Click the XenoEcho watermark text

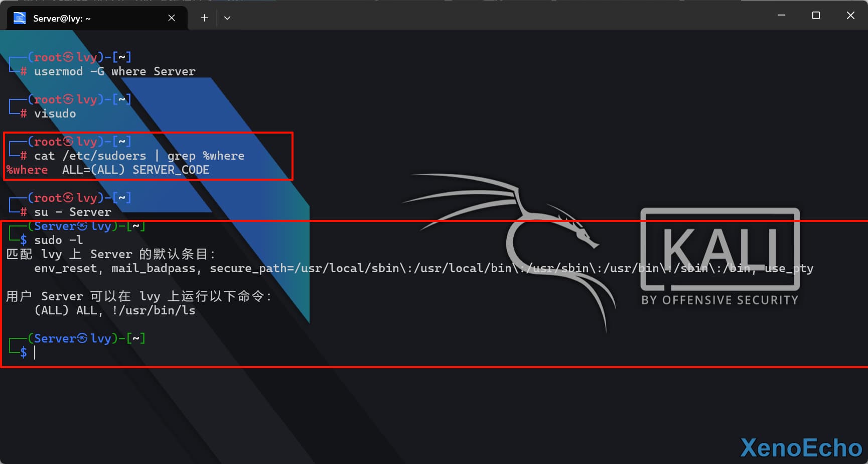801,447
